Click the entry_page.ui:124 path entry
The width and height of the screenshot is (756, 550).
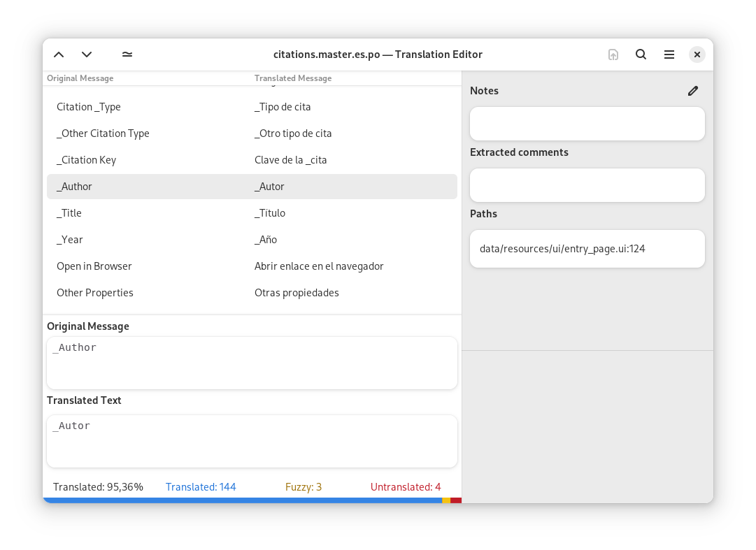[x=587, y=249]
